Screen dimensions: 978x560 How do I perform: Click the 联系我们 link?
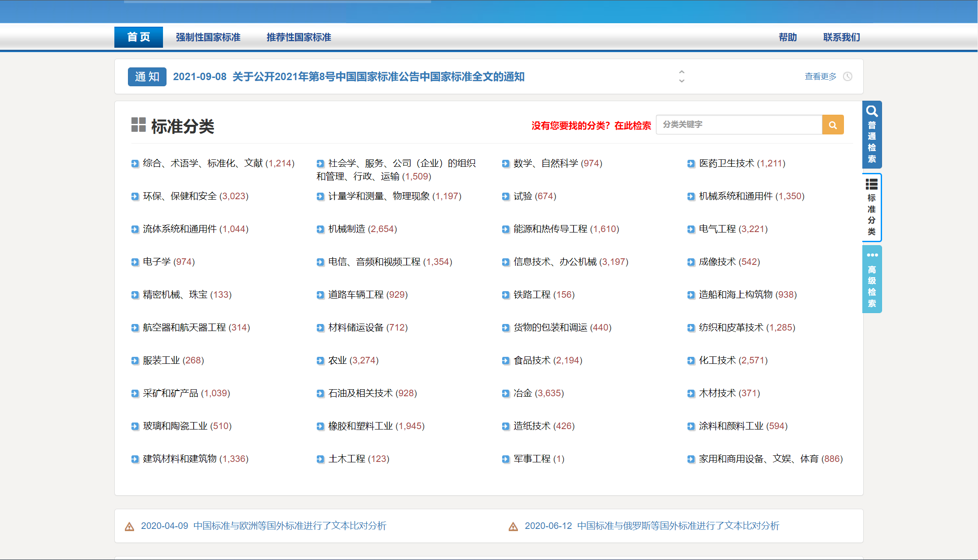coord(841,37)
